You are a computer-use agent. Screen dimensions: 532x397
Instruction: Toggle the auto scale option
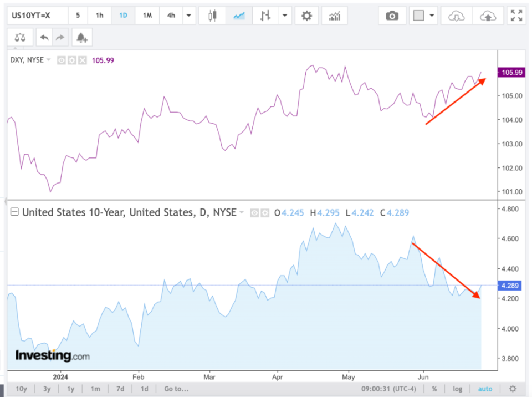[485, 389]
